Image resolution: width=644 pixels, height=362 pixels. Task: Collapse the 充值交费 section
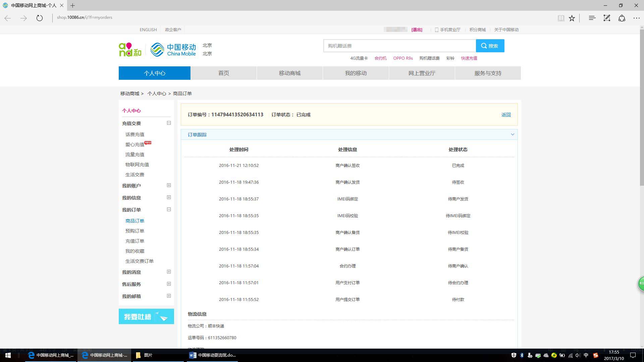(x=169, y=123)
